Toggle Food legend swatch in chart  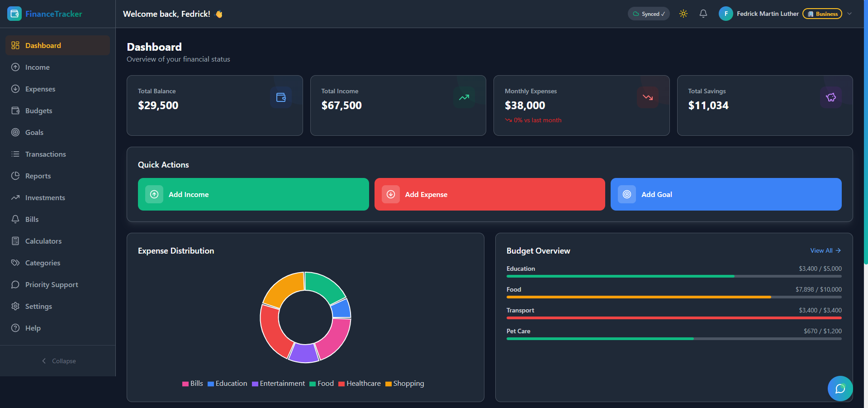click(313, 384)
